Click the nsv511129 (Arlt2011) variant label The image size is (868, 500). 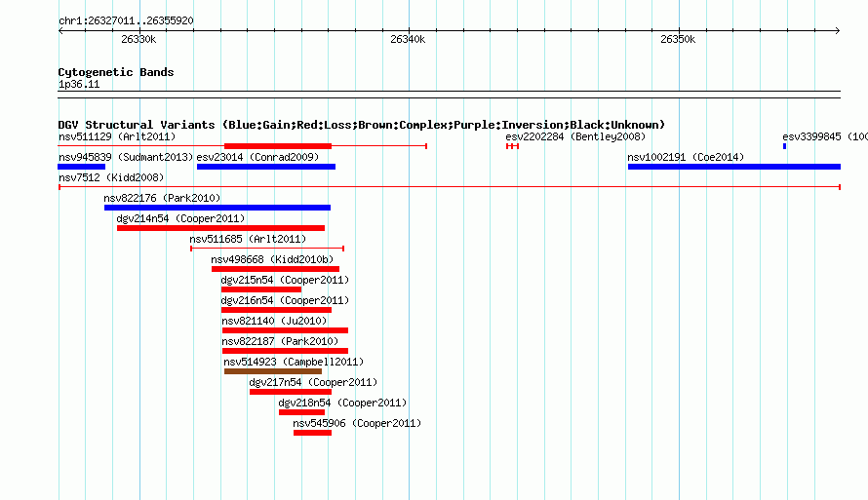[x=117, y=136]
